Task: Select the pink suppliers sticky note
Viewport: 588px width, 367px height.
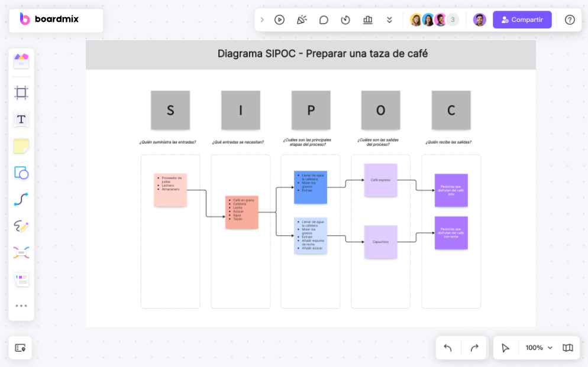Action: point(170,190)
